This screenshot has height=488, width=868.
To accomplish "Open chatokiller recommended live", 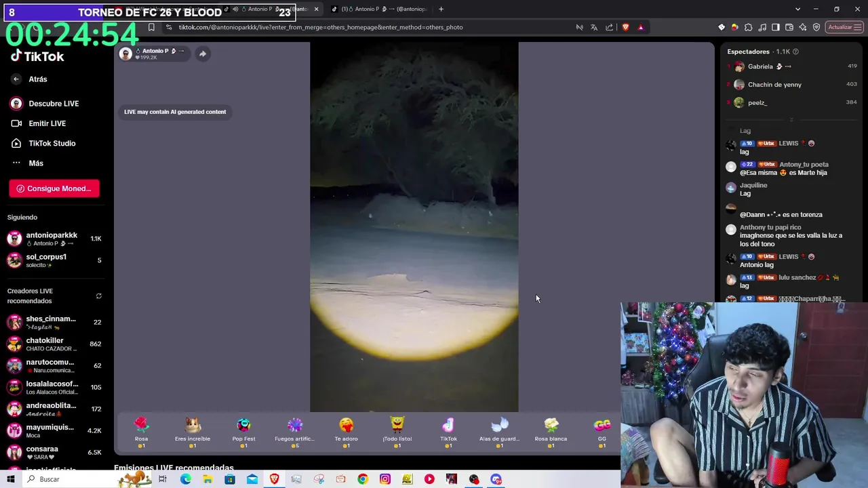I will pyautogui.click(x=54, y=344).
